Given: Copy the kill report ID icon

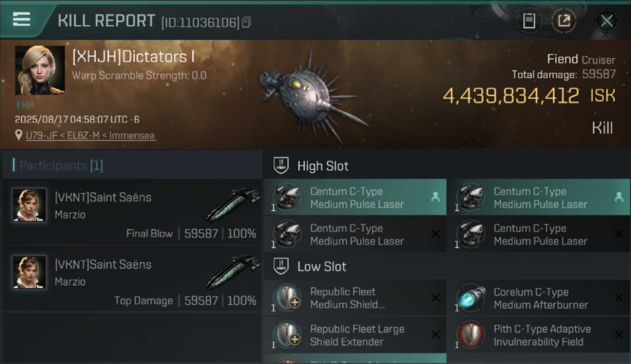Looking at the screenshot, I should coord(247,22).
